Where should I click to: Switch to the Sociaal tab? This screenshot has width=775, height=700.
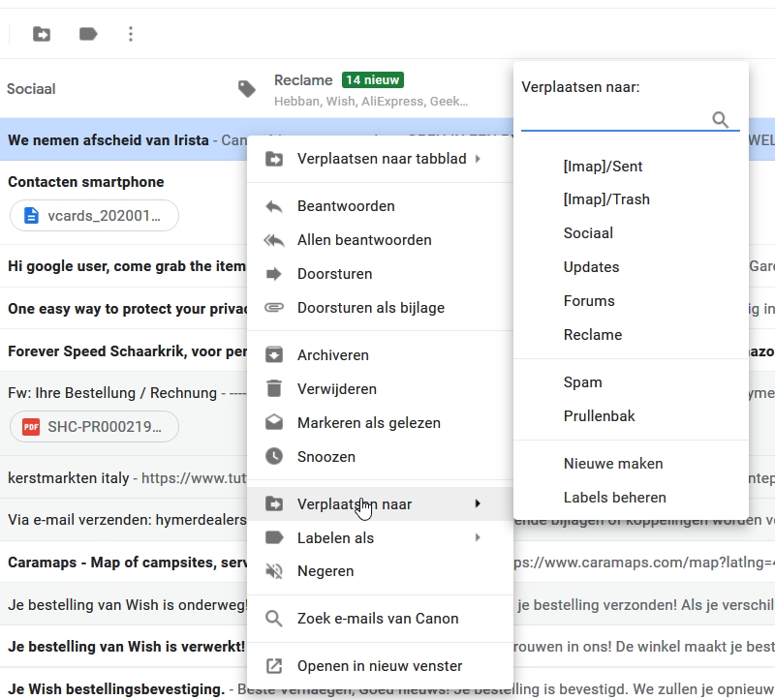(x=31, y=89)
